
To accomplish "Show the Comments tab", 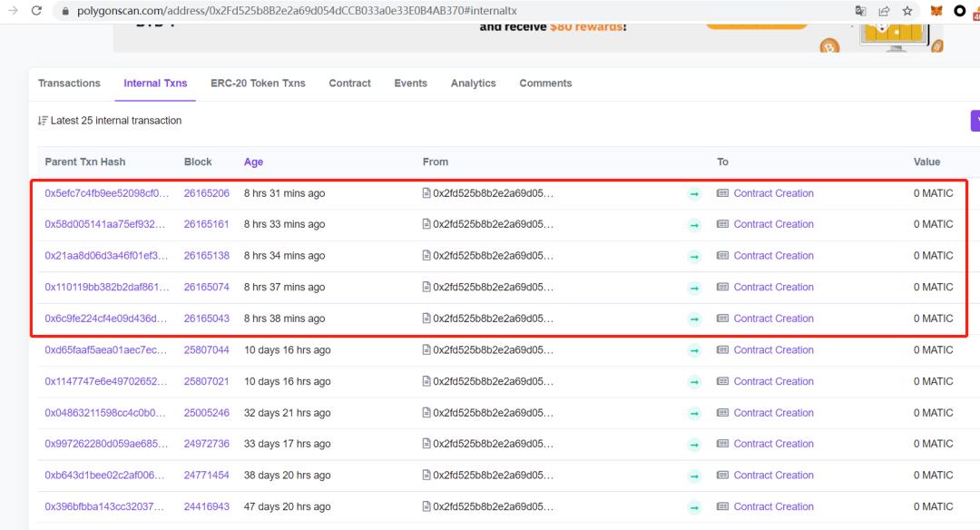I will (x=545, y=83).
